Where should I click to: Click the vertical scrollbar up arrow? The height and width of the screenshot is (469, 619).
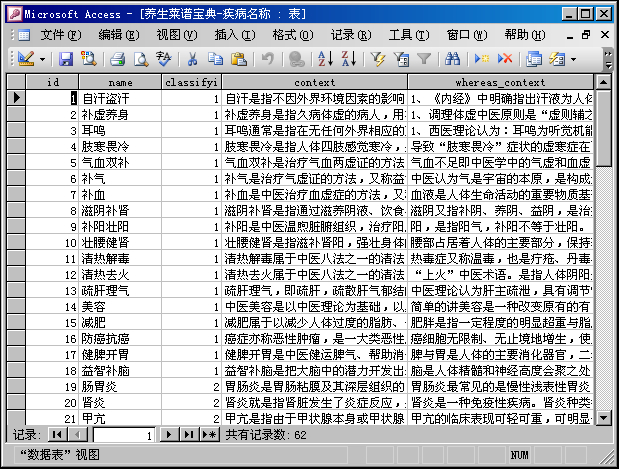603,82
